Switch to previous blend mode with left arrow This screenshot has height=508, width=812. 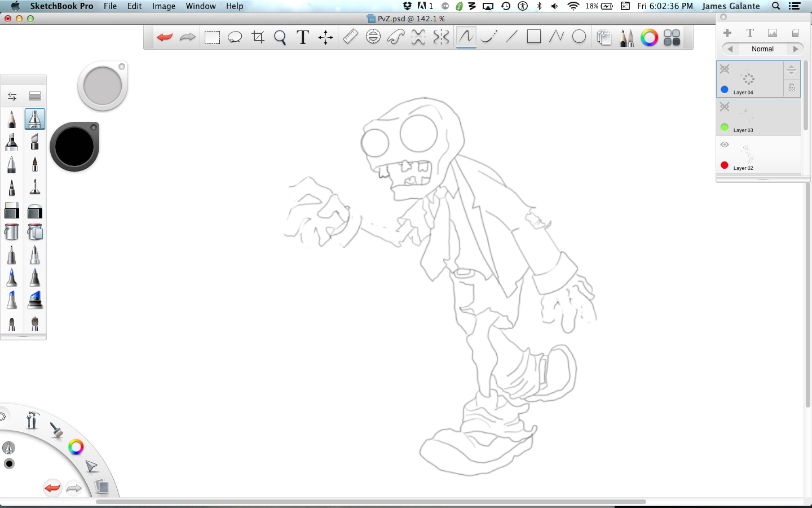pyautogui.click(x=730, y=49)
